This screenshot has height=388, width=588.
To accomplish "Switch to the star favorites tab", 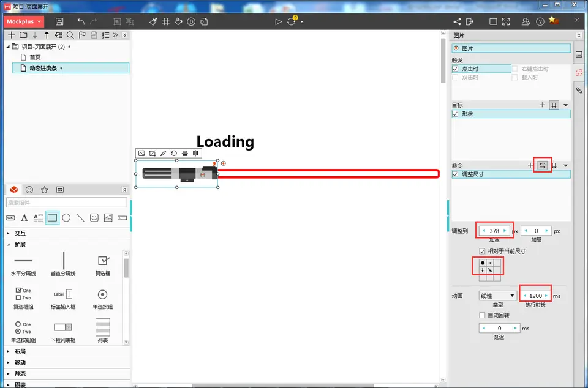I will 45,190.
